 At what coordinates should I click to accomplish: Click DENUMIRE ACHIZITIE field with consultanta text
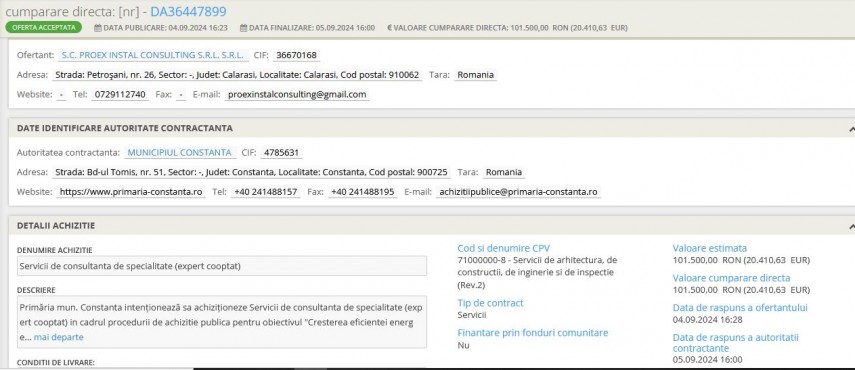point(222,266)
